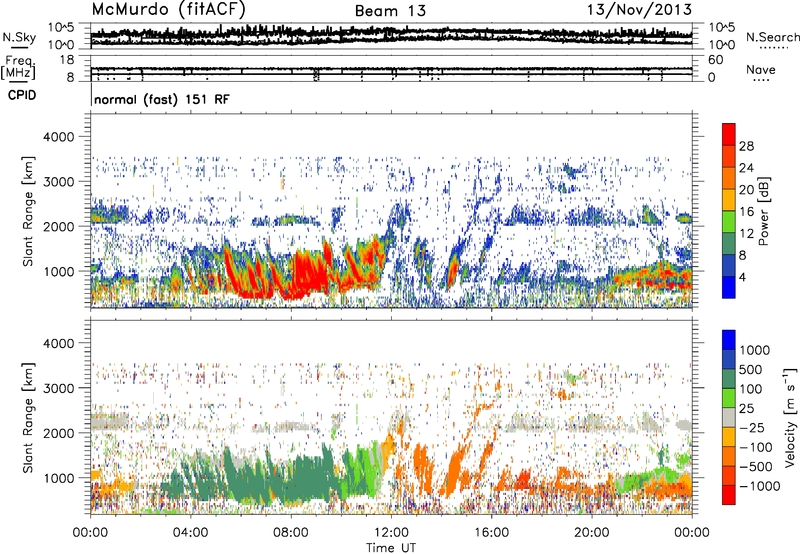Click the date '13/Nov/2013'
The image size is (800, 554).
point(639,9)
